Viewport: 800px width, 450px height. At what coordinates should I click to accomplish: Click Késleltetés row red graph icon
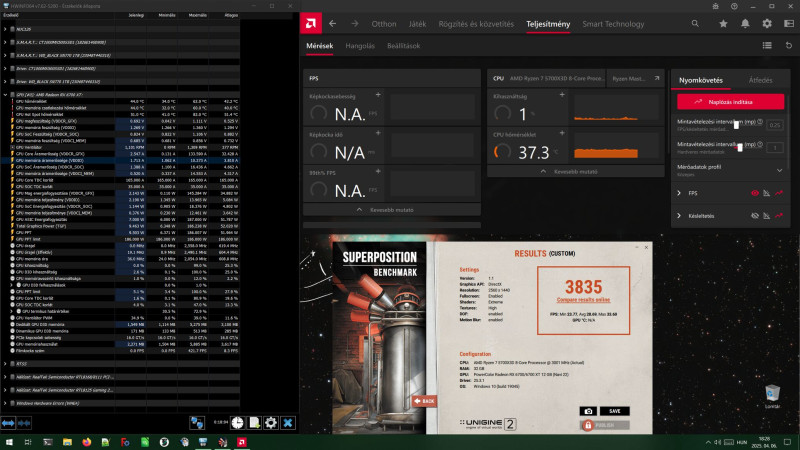pyautogui.click(x=779, y=216)
